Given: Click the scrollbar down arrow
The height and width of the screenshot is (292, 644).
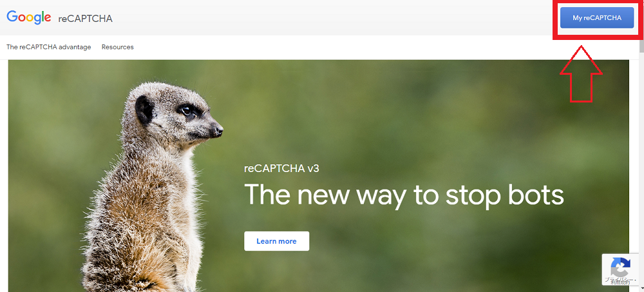Looking at the screenshot, I should (641, 289).
